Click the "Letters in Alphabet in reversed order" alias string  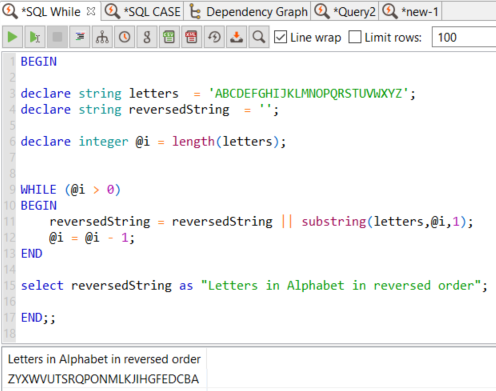(341, 286)
